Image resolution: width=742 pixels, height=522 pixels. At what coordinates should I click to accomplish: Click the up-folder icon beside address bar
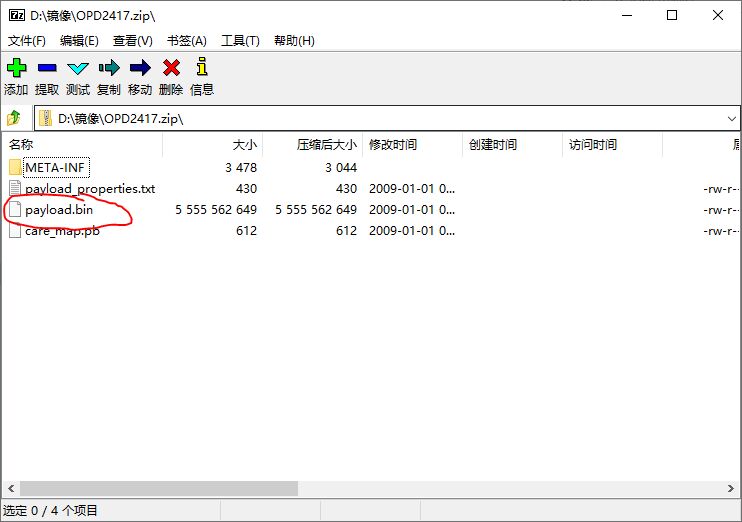tap(15, 118)
